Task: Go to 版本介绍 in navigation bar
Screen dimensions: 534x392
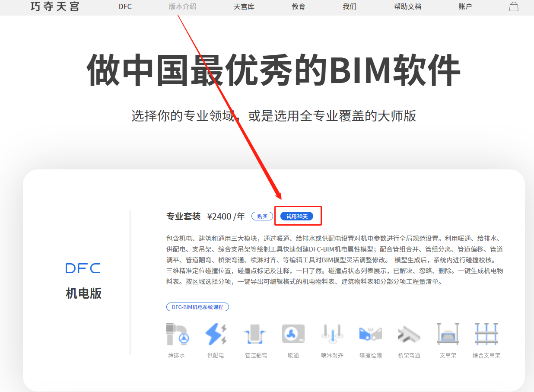Action: coord(182,6)
